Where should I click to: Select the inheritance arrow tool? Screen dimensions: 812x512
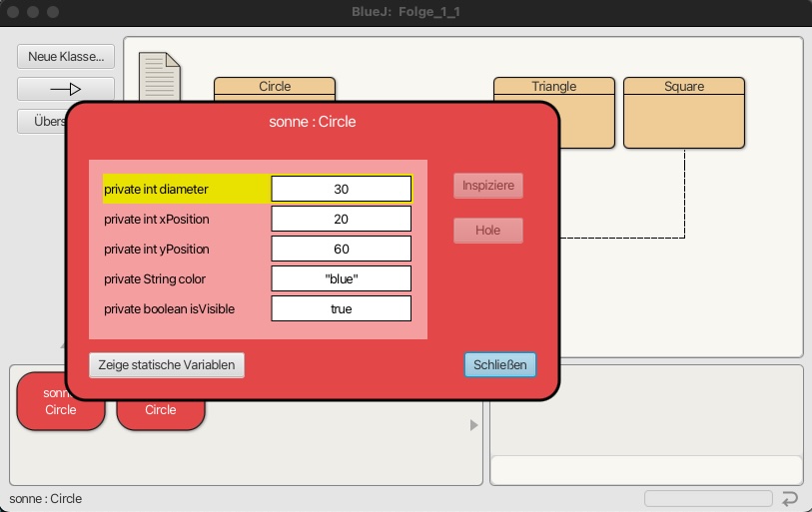(x=66, y=89)
